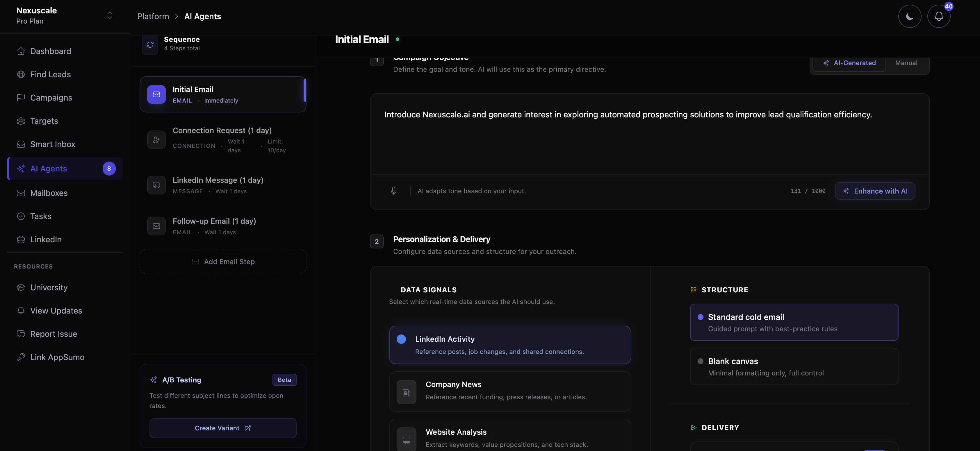Click the microphone voice input icon
This screenshot has width=980, height=451.
coord(394,191)
